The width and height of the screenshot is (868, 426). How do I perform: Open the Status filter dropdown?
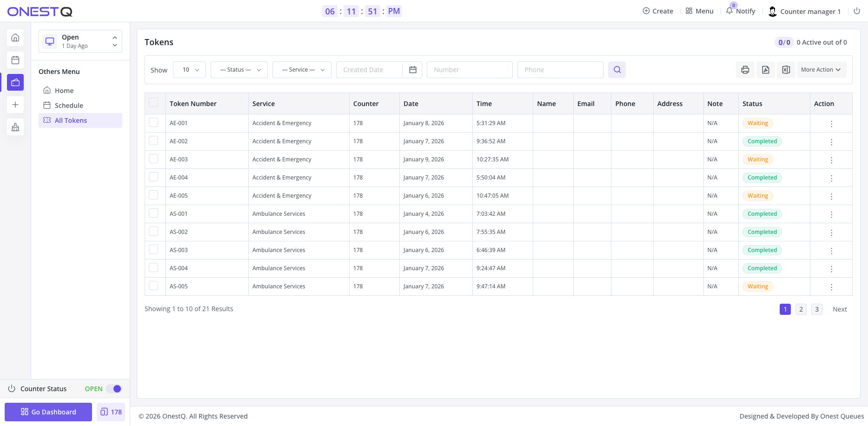pos(239,70)
